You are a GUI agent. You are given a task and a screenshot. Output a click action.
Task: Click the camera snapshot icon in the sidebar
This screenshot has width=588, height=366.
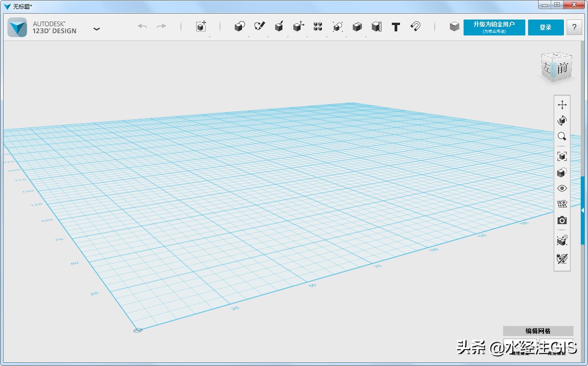562,220
